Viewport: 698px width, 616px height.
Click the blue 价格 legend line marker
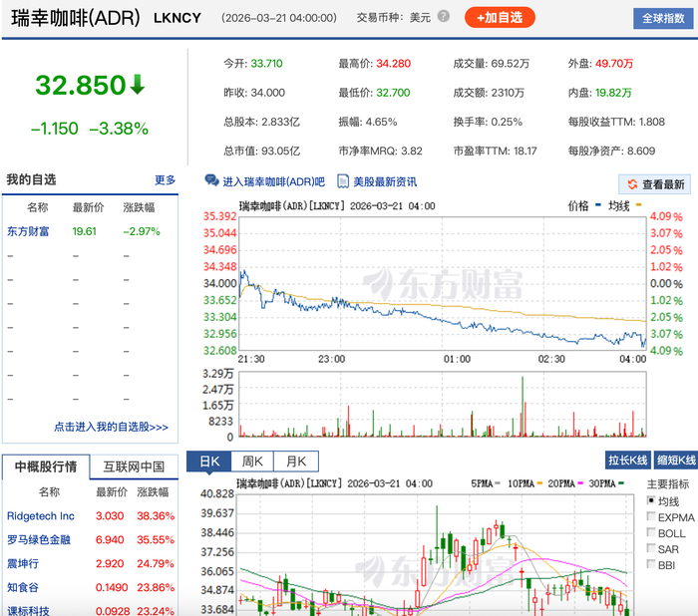pos(599,206)
